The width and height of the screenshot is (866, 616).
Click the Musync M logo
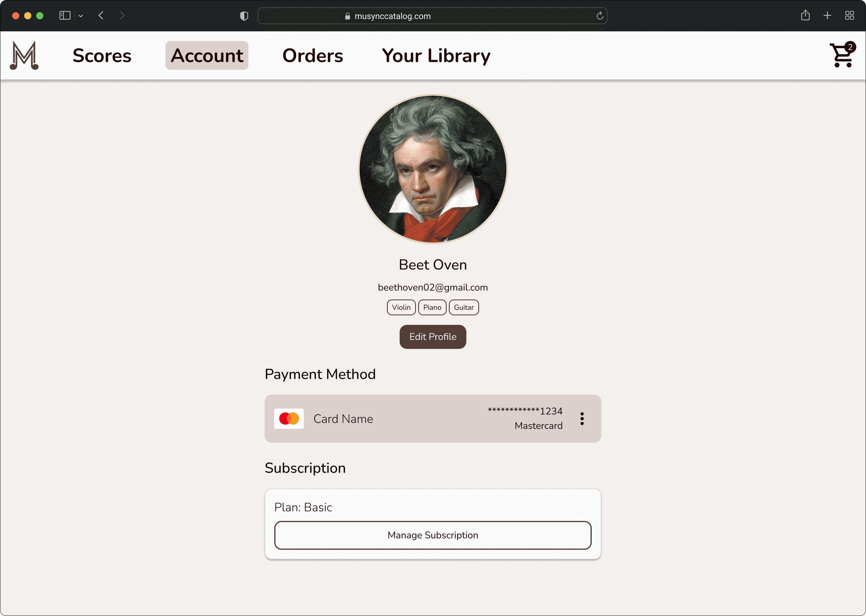point(24,55)
